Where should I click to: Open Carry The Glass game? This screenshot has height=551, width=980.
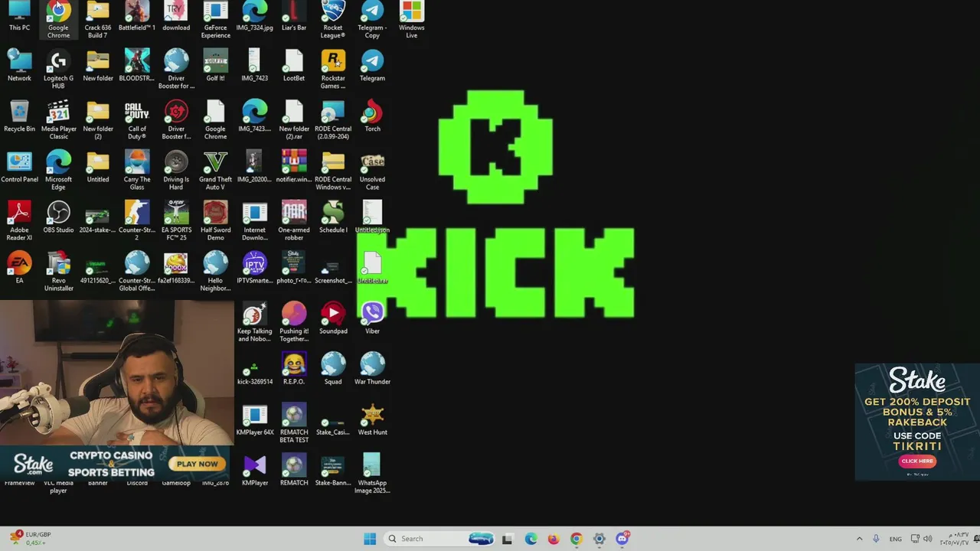137,171
